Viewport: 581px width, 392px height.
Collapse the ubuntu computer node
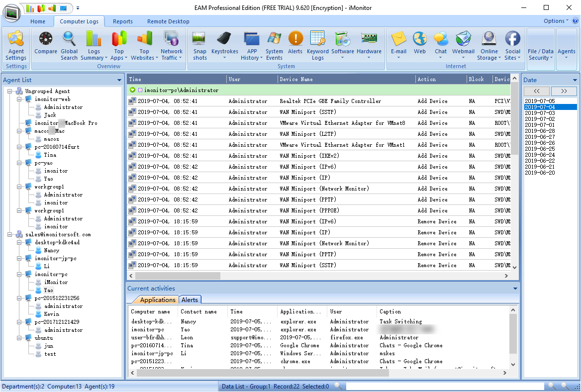[x=19, y=338]
